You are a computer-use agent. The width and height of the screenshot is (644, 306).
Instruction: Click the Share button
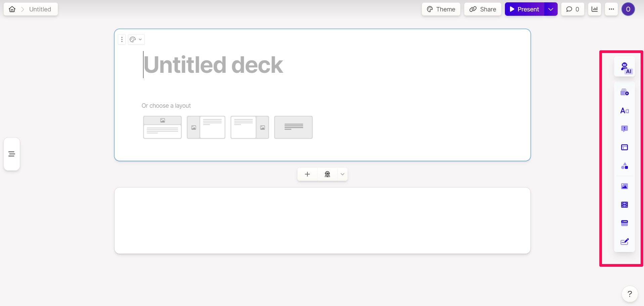(482, 9)
